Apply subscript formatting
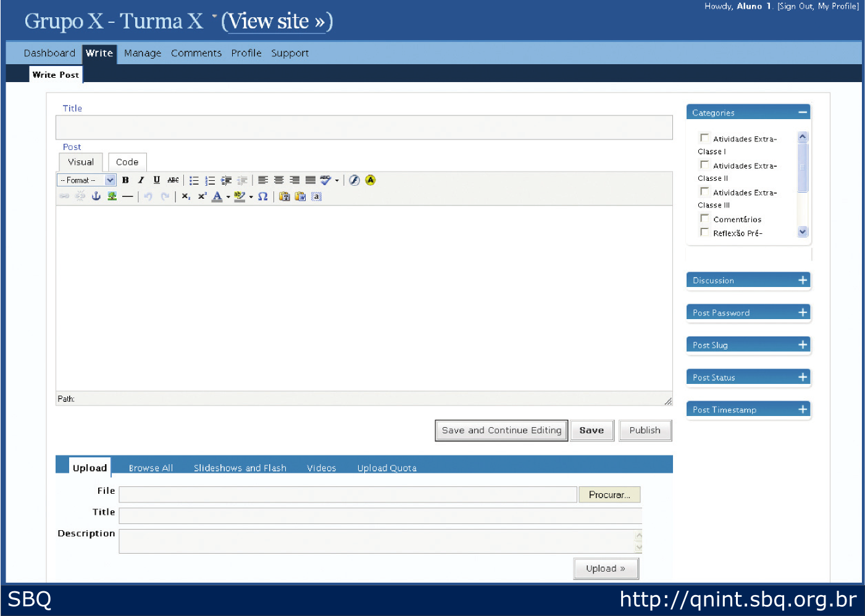This screenshot has height=616, width=865. pyautogui.click(x=186, y=196)
